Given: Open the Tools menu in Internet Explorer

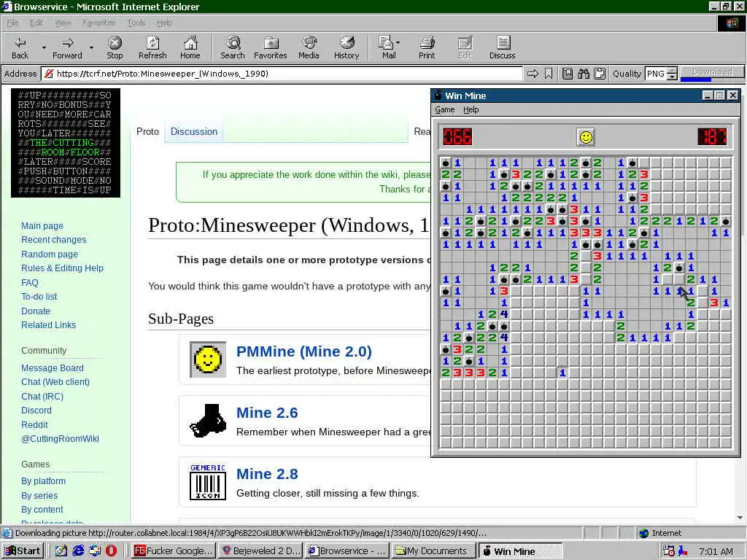Looking at the screenshot, I should pos(136,23).
